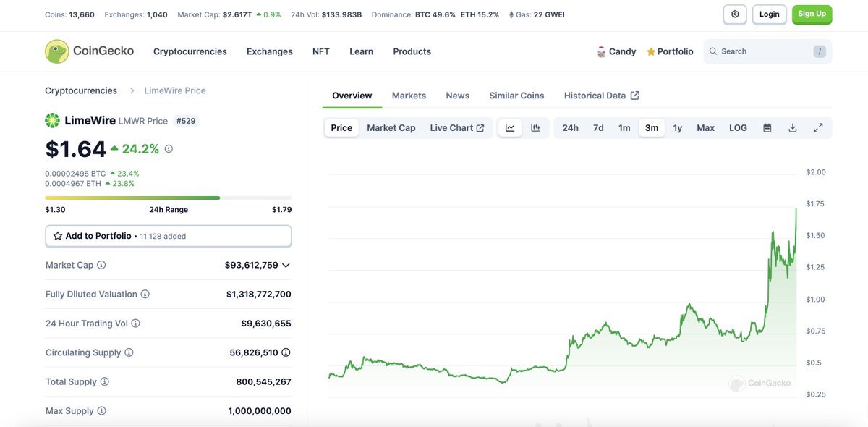
Task: Open Learn nav menu
Action: click(362, 51)
